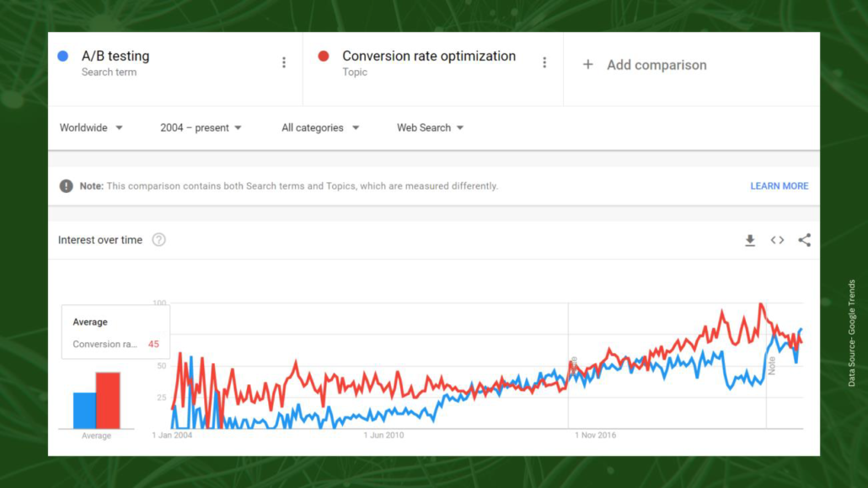This screenshot has height=488, width=868.
Task: Open the Conversion rate optimization options menu
Action: (x=545, y=62)
